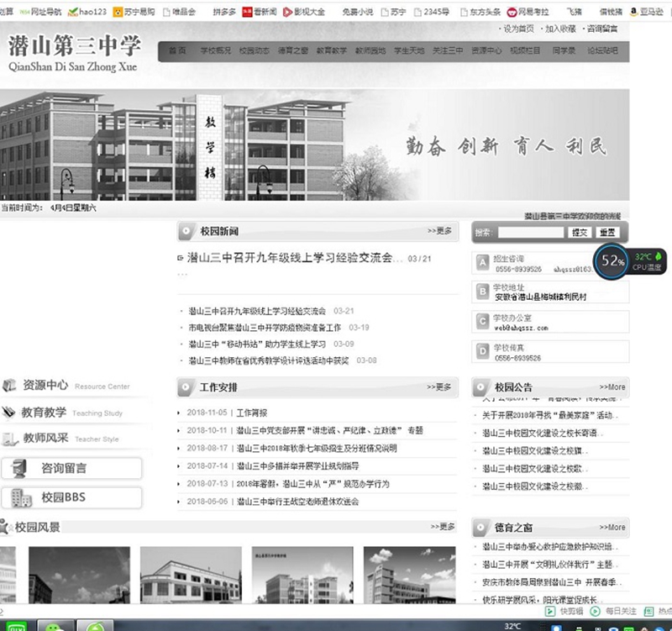672x631 pixels.
Task: Go to 首页 in the navigation bar
Action: click(176, 50)
